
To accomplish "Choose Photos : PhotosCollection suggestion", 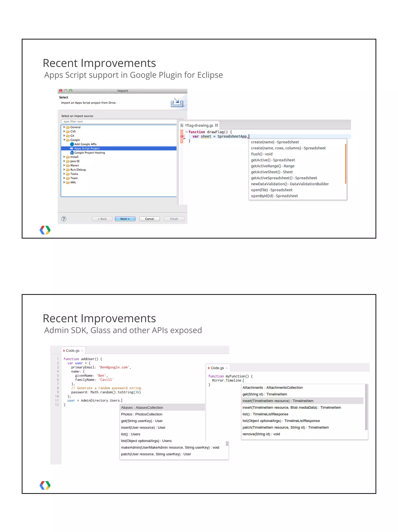I will [x=142, y=414].
